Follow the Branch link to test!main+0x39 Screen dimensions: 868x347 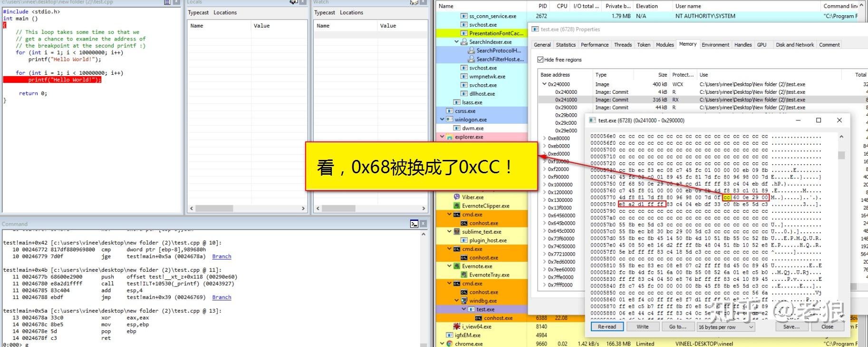point(222,297)
